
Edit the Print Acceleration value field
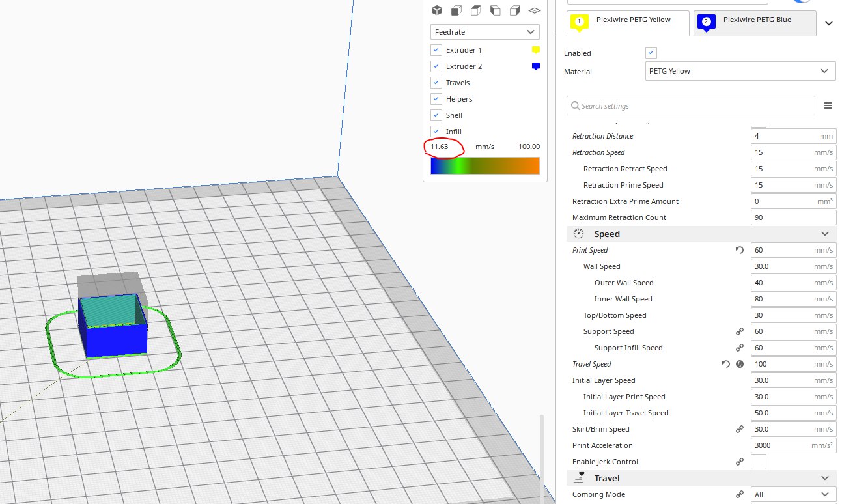(x=794, y=445)
